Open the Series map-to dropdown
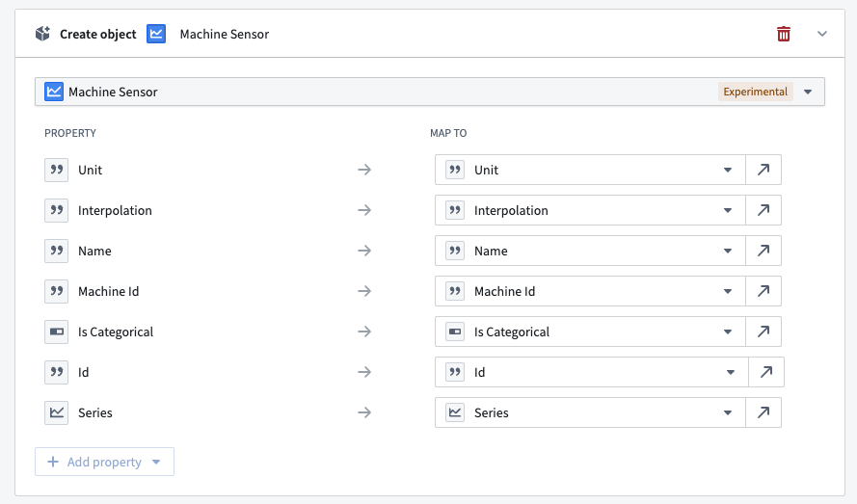Image resolution: width=857 pixels, height=504 pixels. point(590,412)
